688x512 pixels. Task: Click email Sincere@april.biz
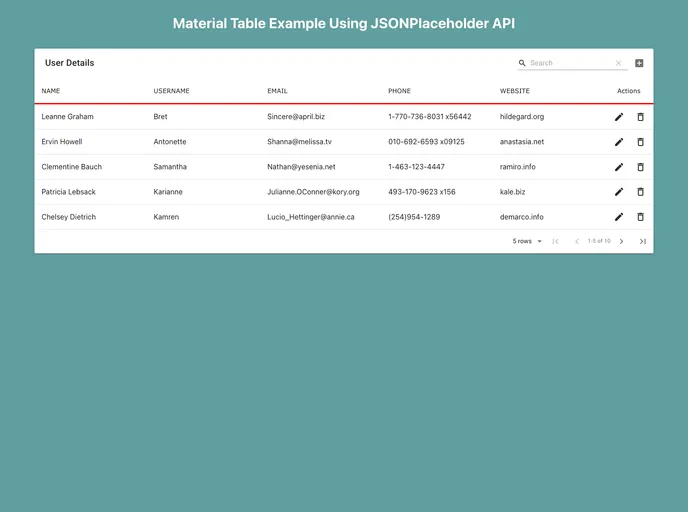coord(296,117)
